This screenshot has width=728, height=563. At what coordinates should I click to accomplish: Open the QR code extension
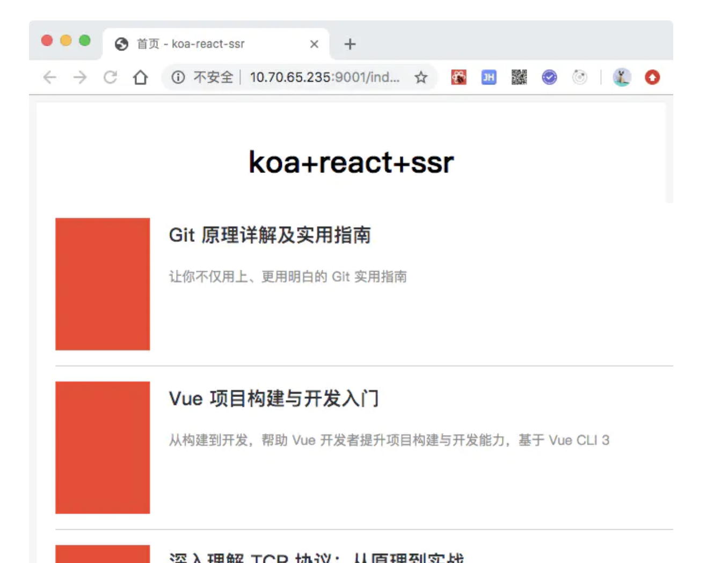point(519,77)
